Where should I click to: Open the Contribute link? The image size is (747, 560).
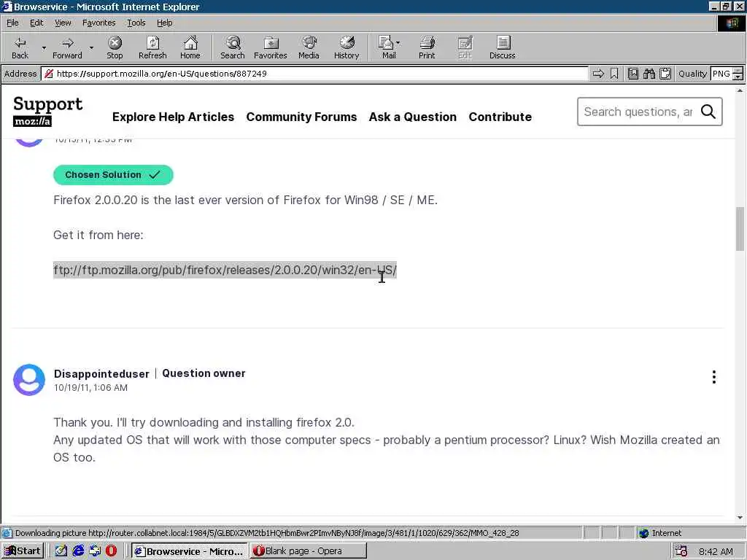coord(500,117)
